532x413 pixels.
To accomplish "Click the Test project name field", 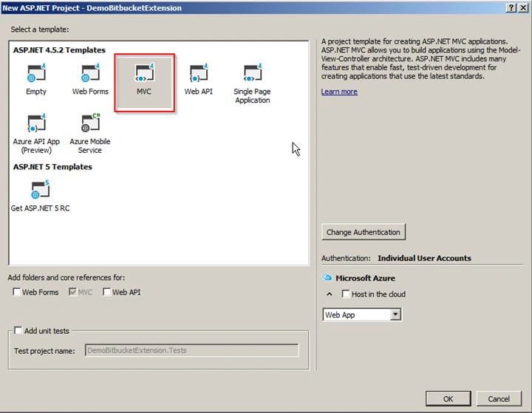I will 192,350.
